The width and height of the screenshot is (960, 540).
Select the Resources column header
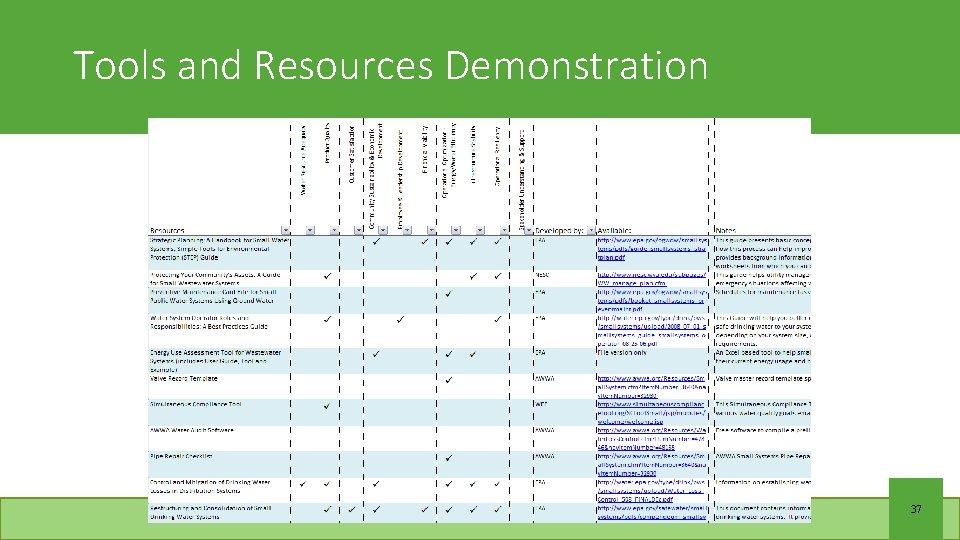coord(167,231)
